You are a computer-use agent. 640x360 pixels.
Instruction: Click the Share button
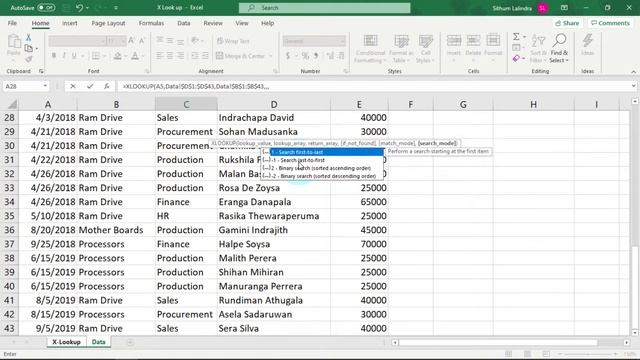[x=567, y=23]
